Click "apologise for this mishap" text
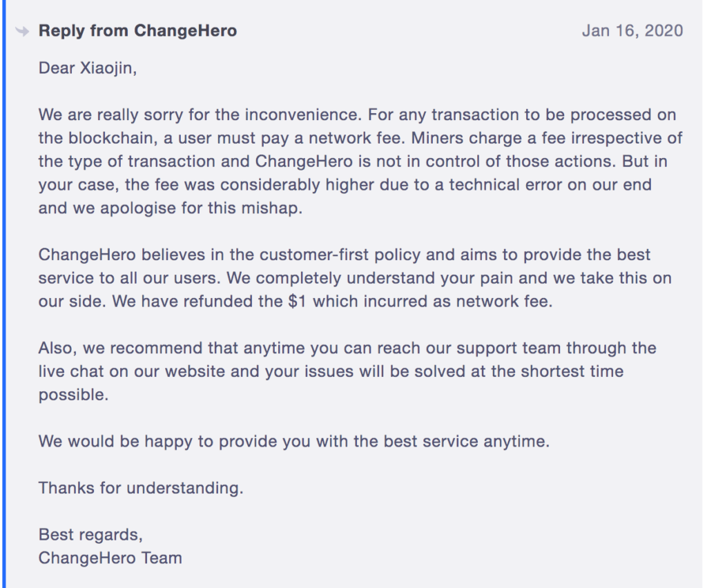Screen dimensions: 707x588 click(x=201, y=208)
